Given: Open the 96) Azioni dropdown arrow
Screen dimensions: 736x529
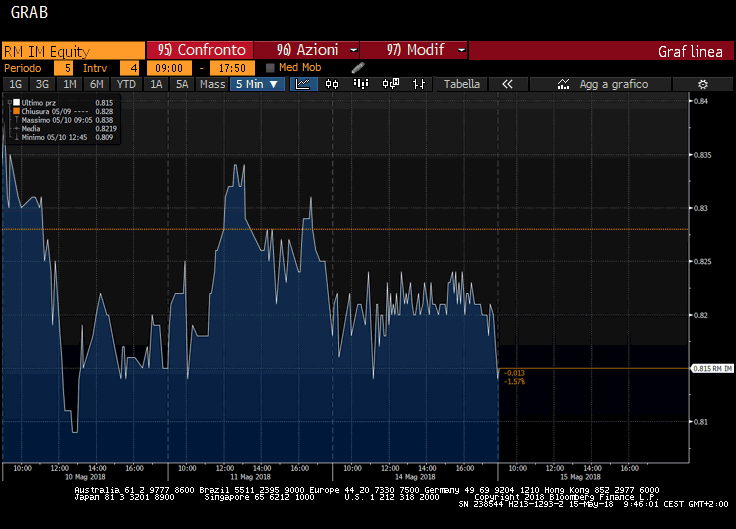Looking at the screenshot, I should coord(353,50).
